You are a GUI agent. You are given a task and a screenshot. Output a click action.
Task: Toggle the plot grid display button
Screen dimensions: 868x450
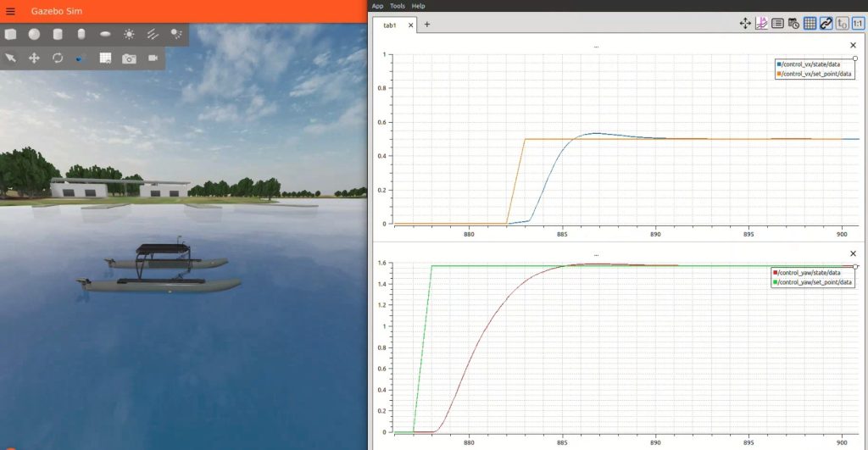tap(810, 24)
